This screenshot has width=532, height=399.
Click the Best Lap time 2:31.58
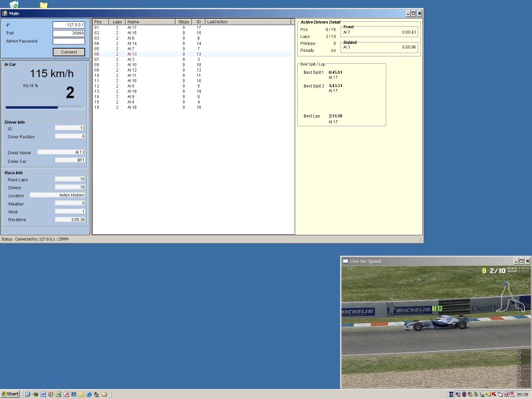[335, 116]
